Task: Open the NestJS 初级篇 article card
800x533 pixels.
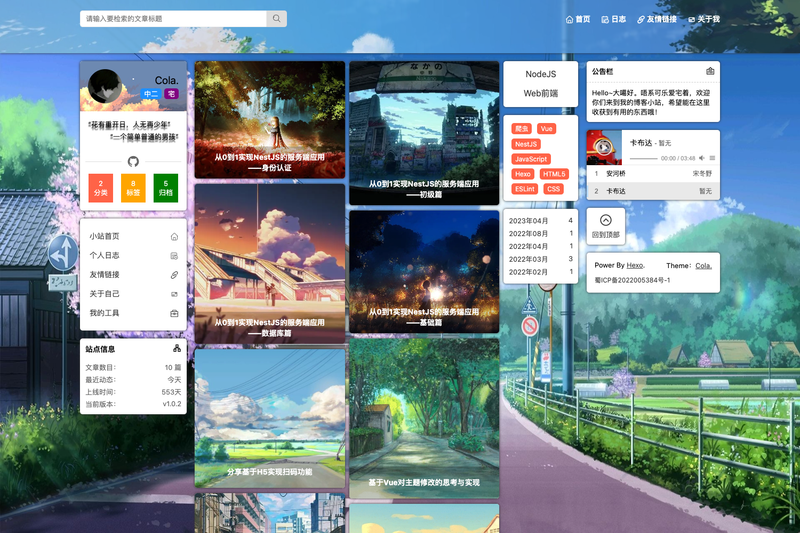Action: point(424,133)
